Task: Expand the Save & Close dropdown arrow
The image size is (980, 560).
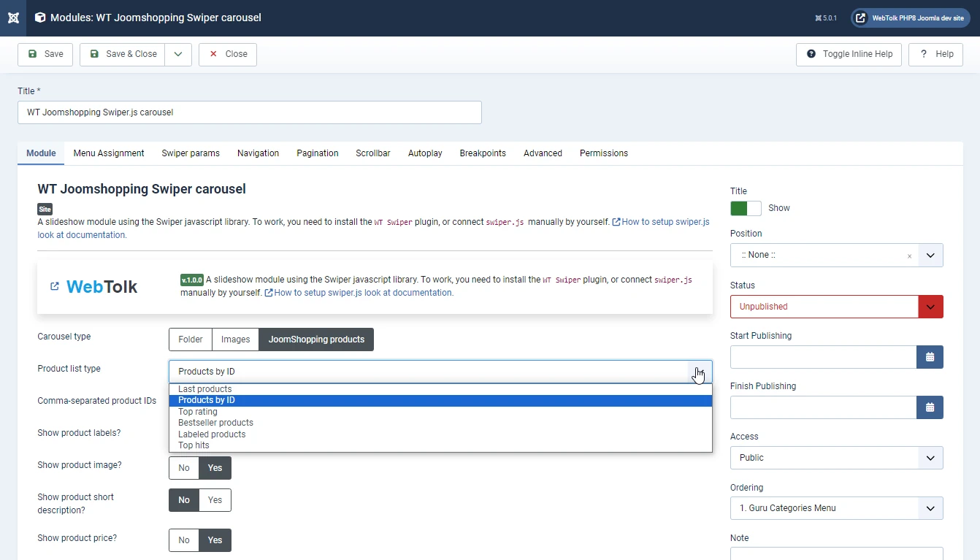Action: click(178, 54)
